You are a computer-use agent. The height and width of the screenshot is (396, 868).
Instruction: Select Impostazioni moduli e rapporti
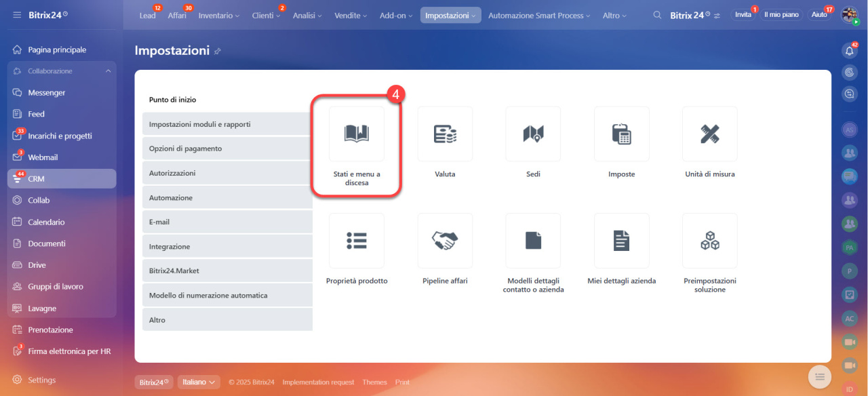click(x=227, y=124)
